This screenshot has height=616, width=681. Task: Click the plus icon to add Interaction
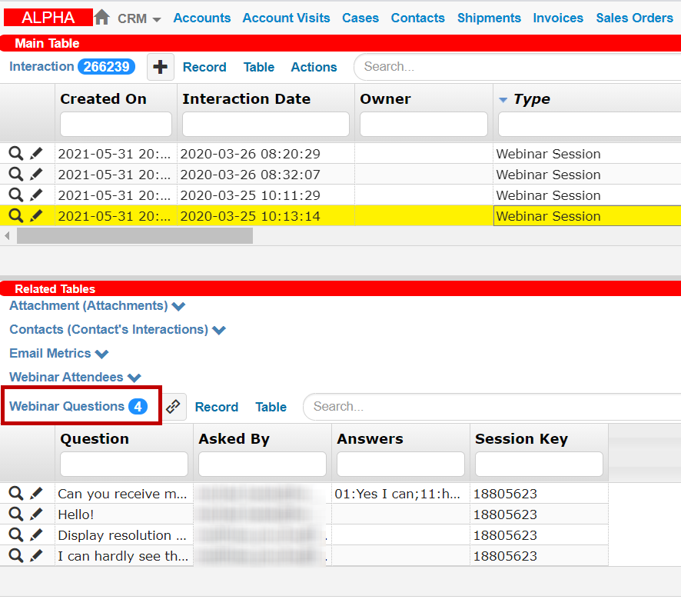coord(160,67)
